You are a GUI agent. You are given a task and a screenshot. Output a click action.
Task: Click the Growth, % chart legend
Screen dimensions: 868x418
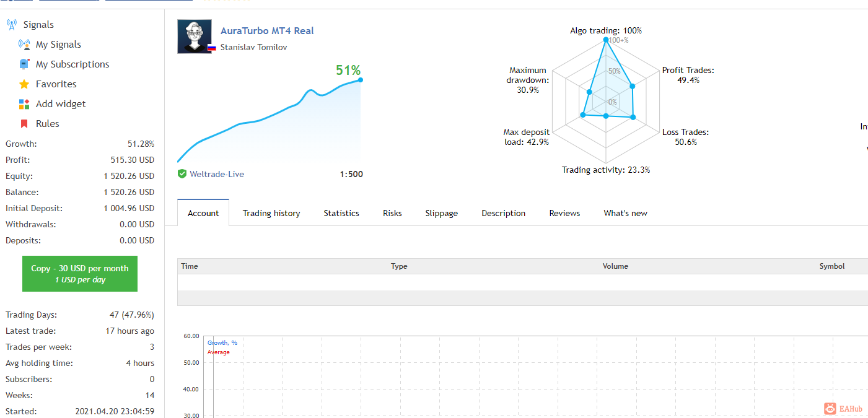coord(222,342)
